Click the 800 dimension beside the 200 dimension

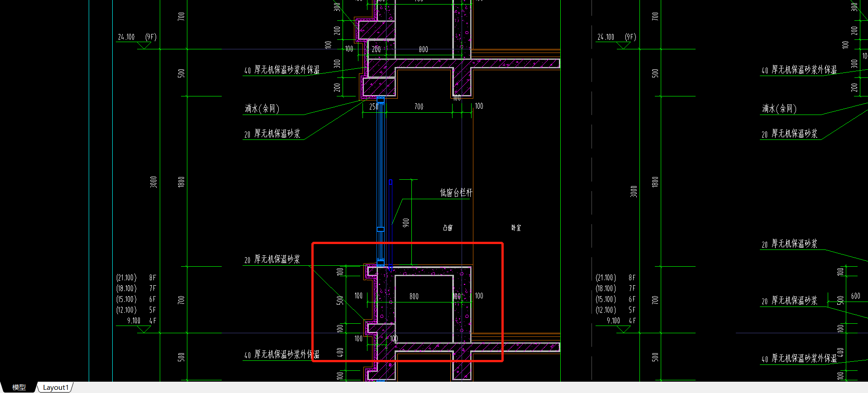click(x=423, y=49)
